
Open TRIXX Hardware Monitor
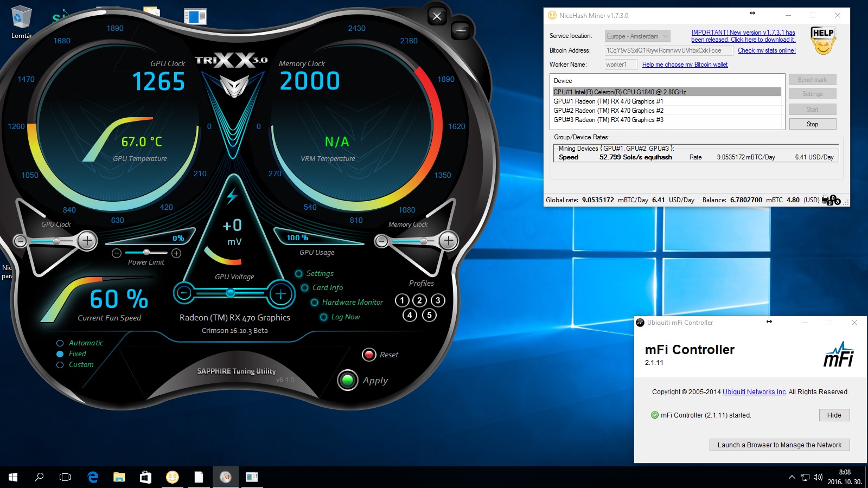pyautogui.click(x=347, y=303)
